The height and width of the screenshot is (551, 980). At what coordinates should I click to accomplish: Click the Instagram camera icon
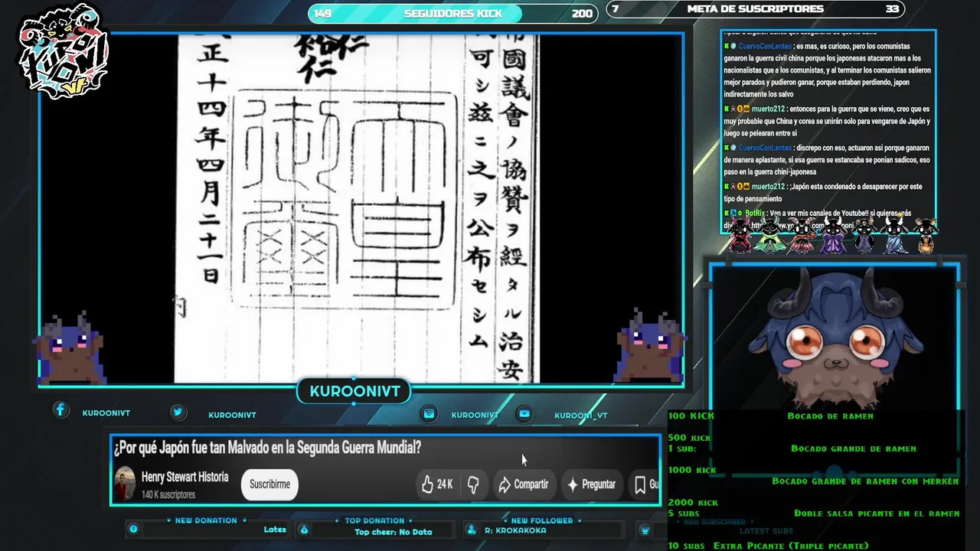pos(430,413)
